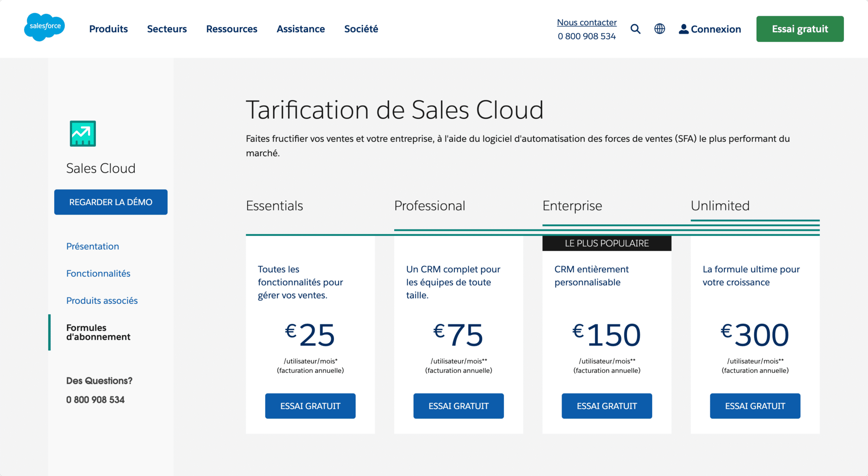Click the user icon next to Connexion
868x476 pixels.
[x=683, y=28]
